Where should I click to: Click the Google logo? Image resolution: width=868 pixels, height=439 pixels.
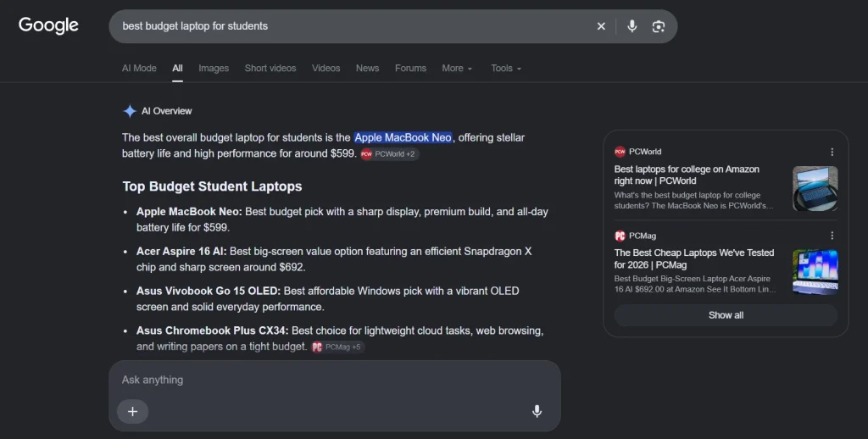coord(48,26)
